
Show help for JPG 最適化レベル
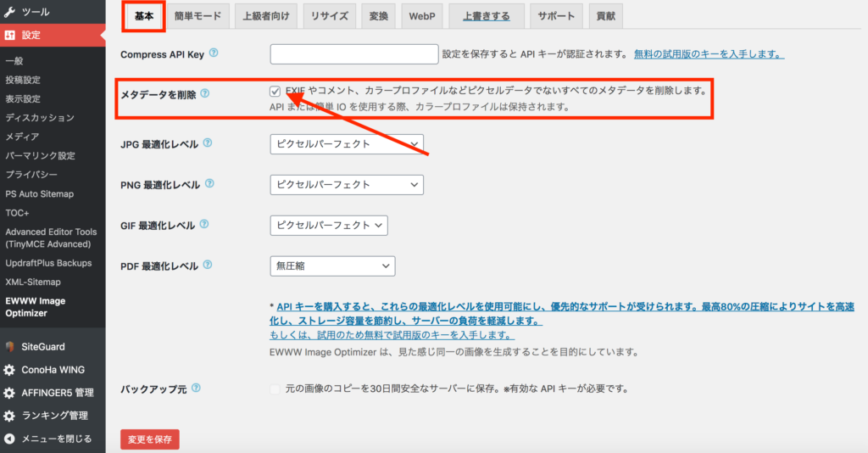(208, 143)
